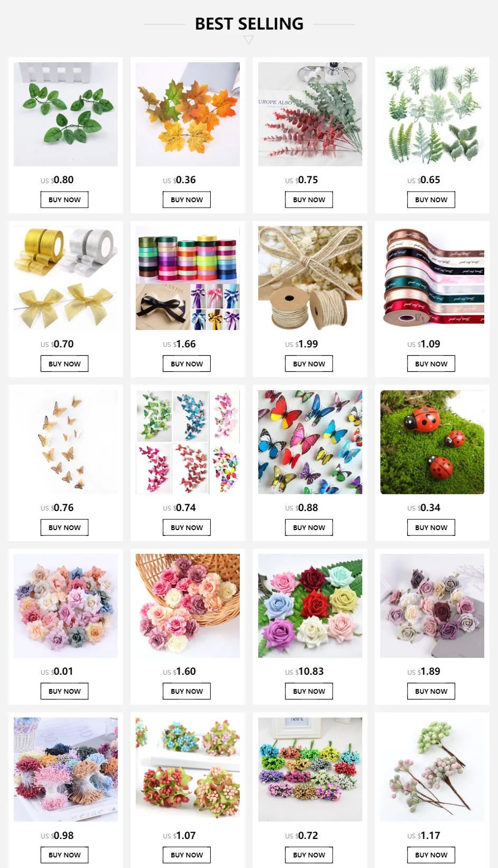Image resolution: width=498 pixels, height=868 pixels.
Task: Click BUY NOW under the $0.74 butterflies
Action: [186, 527]
